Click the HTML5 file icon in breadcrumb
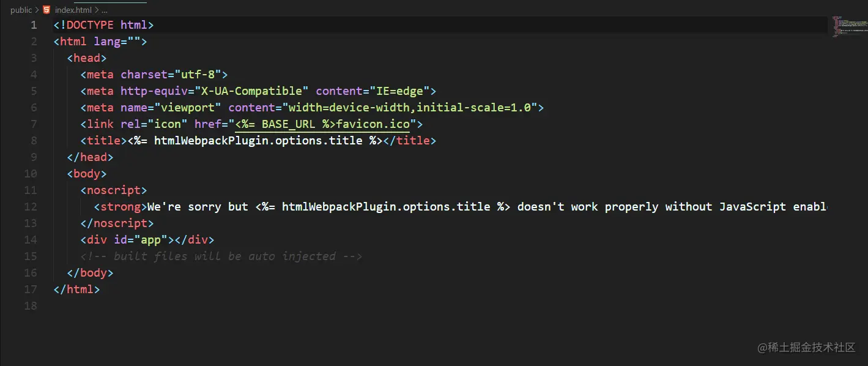This screenshot has width=868, height=366. [x=46, y=10]
